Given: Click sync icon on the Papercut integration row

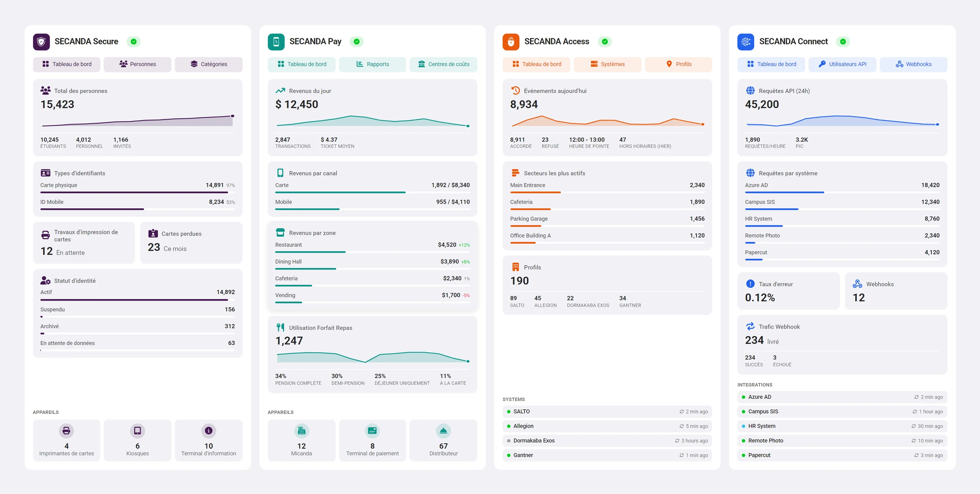Looking at the screenshot, I should (916, 455).
